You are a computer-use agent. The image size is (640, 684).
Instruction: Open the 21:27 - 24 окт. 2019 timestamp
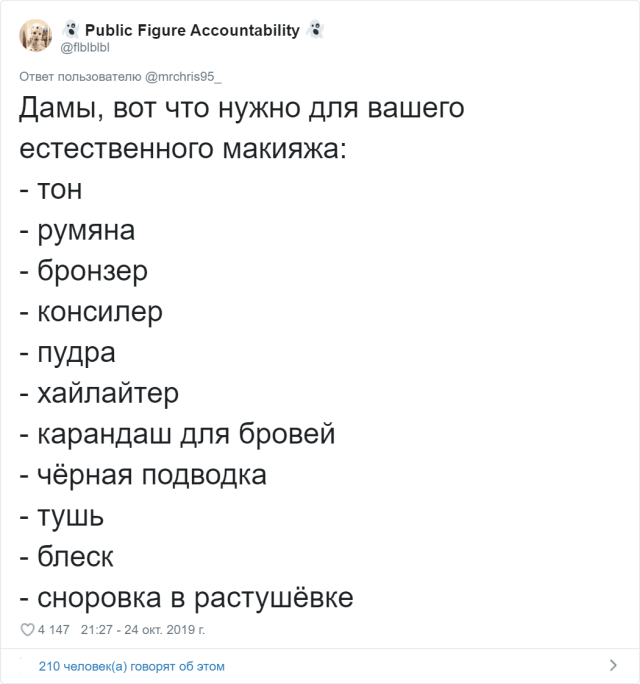tap(143, 629)
